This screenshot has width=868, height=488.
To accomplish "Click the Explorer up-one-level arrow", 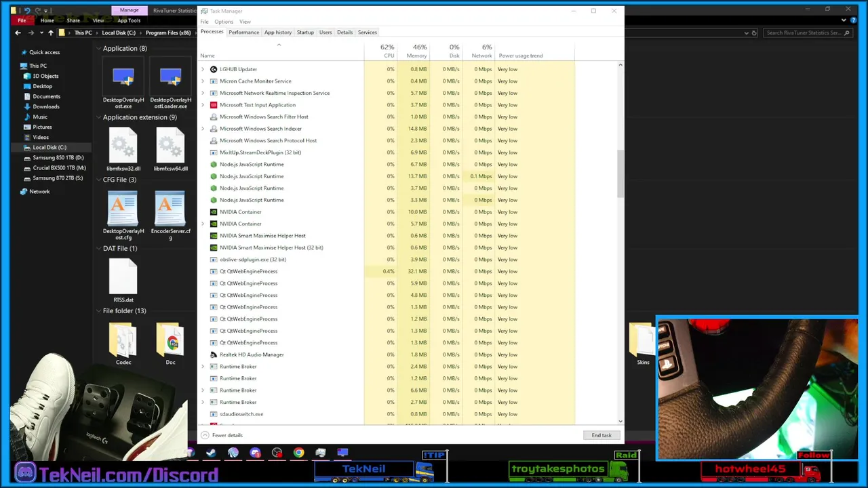I will pos(50,33).
